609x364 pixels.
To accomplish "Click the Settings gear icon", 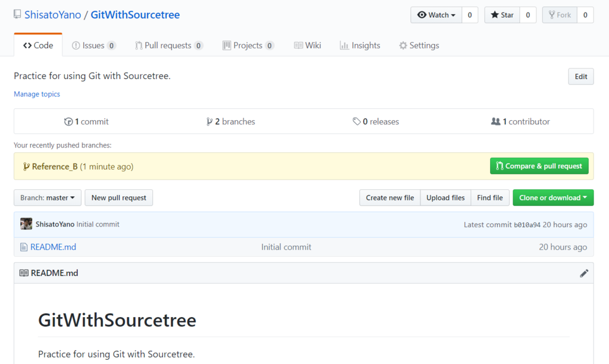I will [x=403, y=45].
